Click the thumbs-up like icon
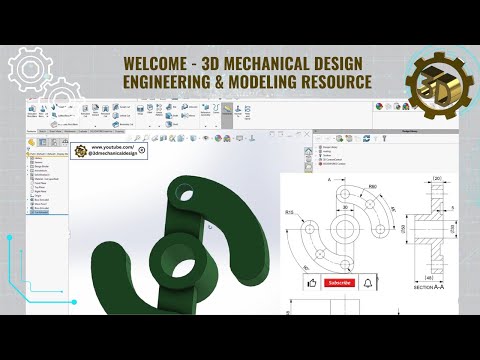The image size is (480, 360). pyautogui.click(x=312, y=283)
